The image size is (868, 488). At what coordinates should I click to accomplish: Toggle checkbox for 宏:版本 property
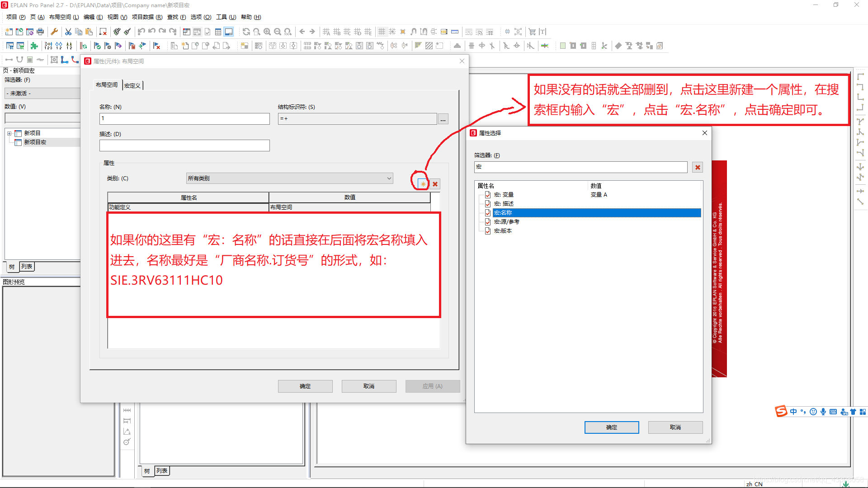(x=488, y=231)
